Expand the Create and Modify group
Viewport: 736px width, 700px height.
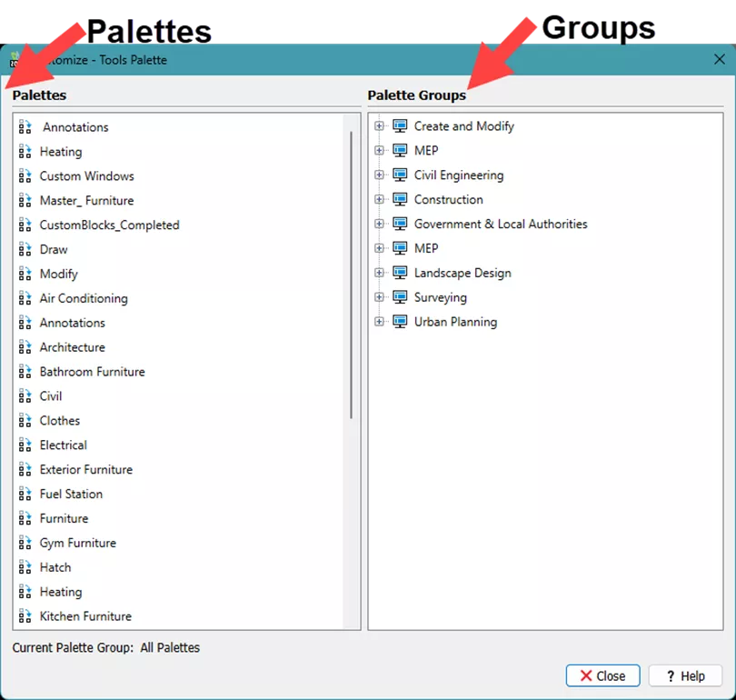click(x=380, y=126)
